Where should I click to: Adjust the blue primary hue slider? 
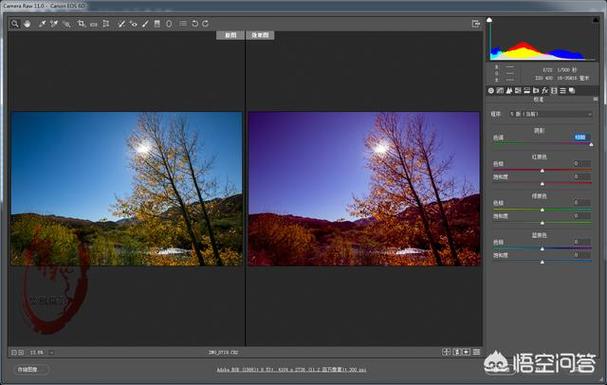pos(542,249)
